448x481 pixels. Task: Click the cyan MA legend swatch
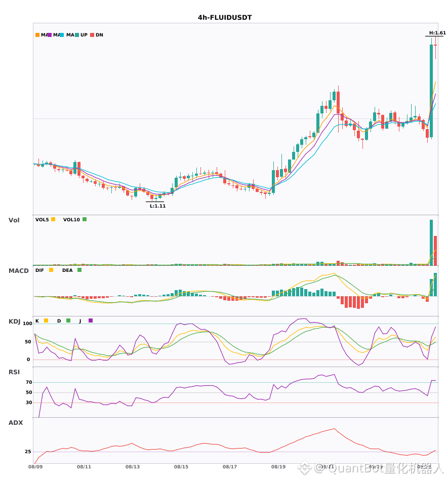coord(62,35)
